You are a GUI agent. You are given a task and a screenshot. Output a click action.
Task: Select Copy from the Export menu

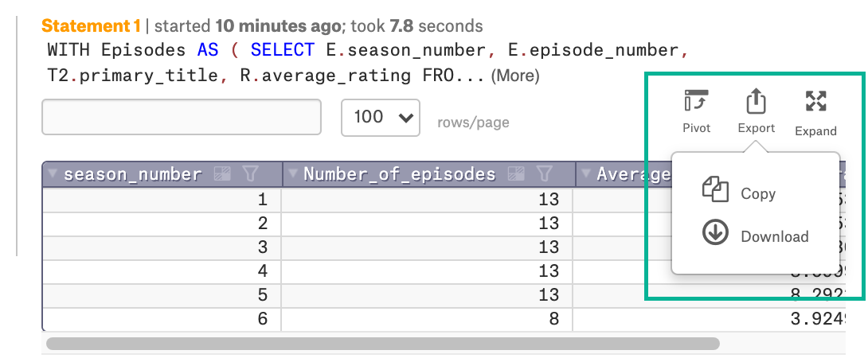pos(758,193)
